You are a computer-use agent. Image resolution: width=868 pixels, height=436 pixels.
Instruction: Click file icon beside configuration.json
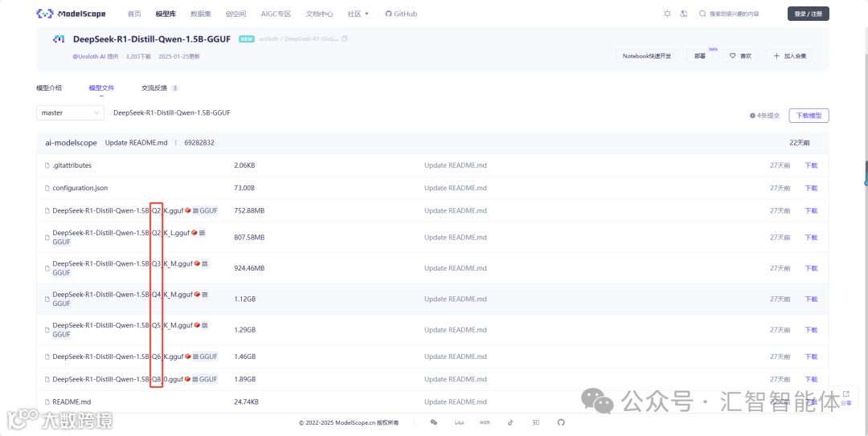point(47,188)
